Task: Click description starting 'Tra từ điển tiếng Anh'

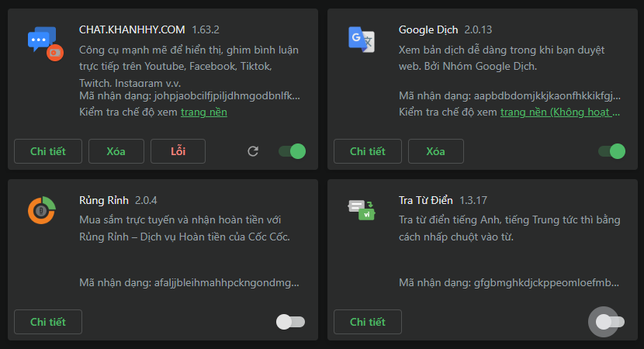Action: tap(509, 228)
